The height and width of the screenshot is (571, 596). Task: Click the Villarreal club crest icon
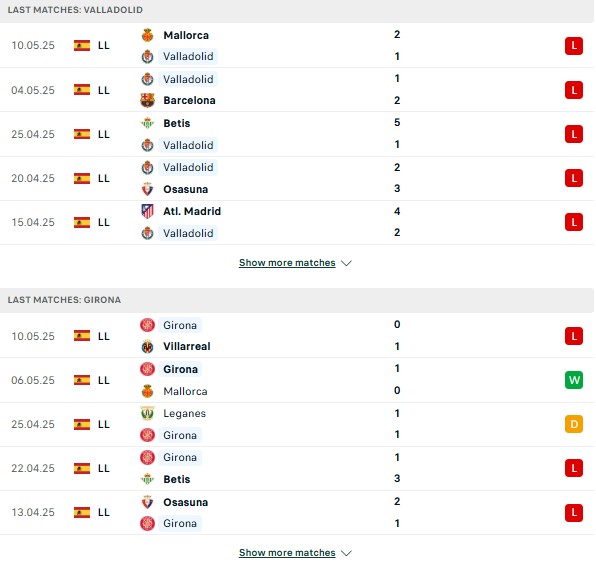pyautogui.click(x=147, y=347)
